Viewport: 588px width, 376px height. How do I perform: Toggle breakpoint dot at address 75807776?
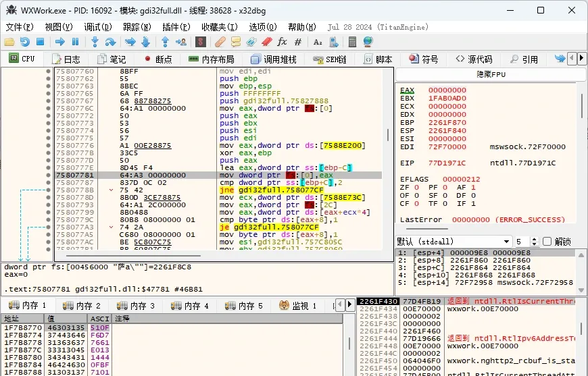pyautogui.click(x=48, y=145)
